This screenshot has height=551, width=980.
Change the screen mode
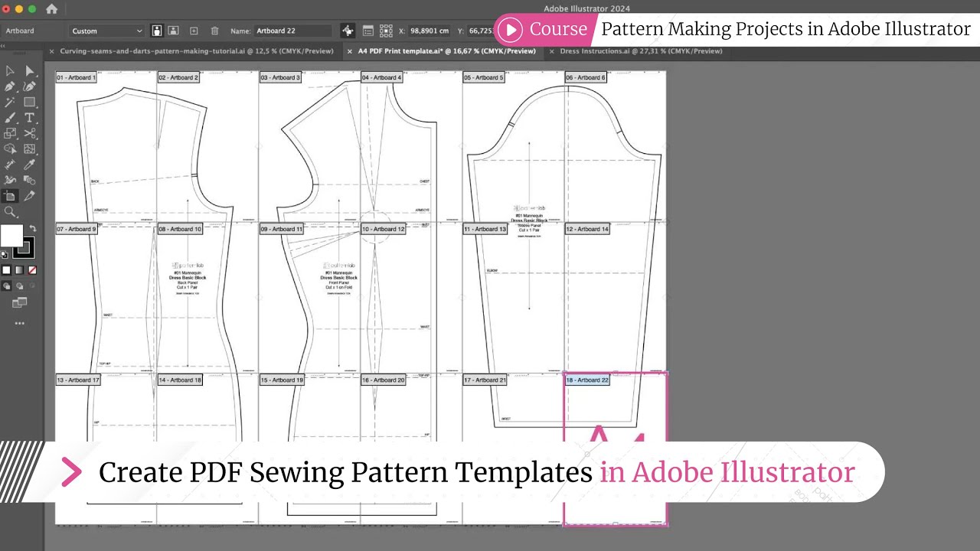(19, 303)
